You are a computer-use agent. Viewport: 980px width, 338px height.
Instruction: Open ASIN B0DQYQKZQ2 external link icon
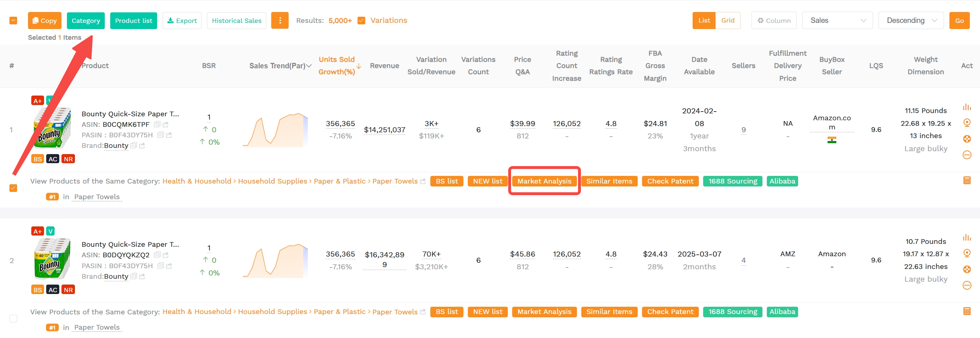(x=166, y=255)
